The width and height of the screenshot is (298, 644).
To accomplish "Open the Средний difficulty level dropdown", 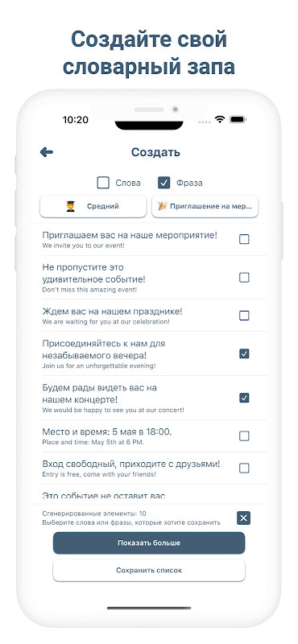I will (93, 206).
